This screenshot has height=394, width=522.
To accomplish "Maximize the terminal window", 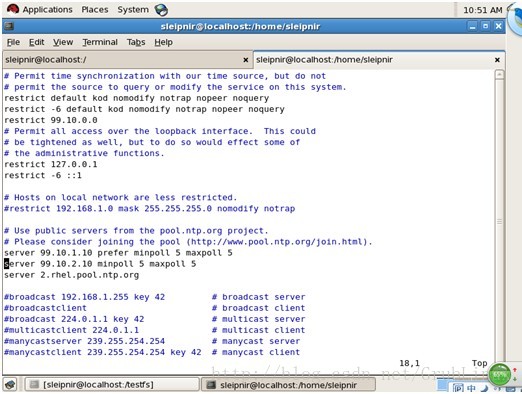I will click(485, 26).
